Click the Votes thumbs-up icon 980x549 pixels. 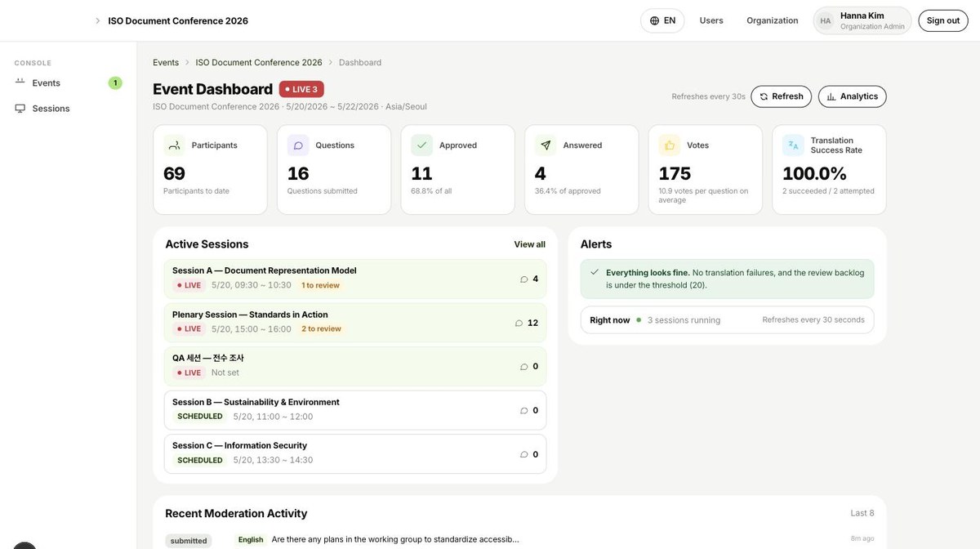tap(670, 145)
